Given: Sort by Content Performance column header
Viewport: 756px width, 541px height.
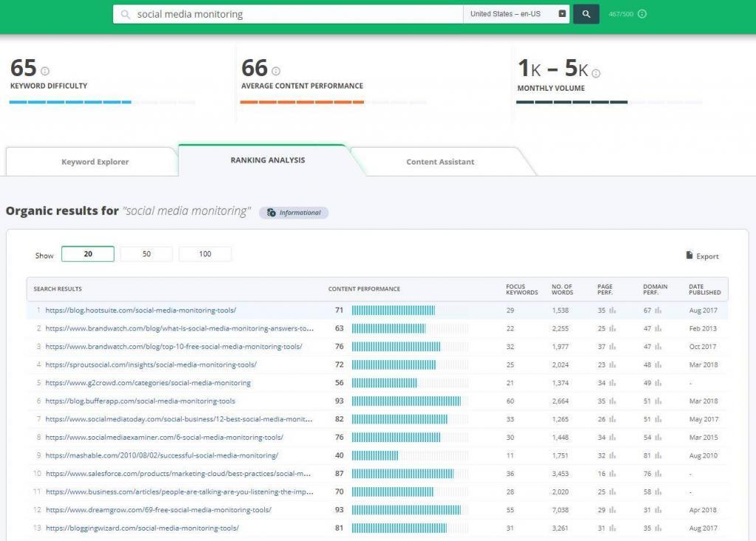Looking at the screenshot, I should click(x=364, y=289).
